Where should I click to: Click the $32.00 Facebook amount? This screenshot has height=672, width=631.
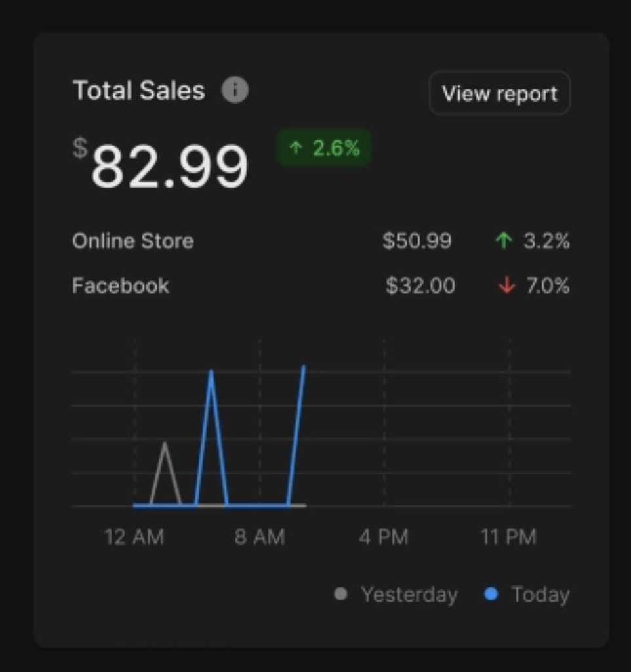[x=420, y=285]
